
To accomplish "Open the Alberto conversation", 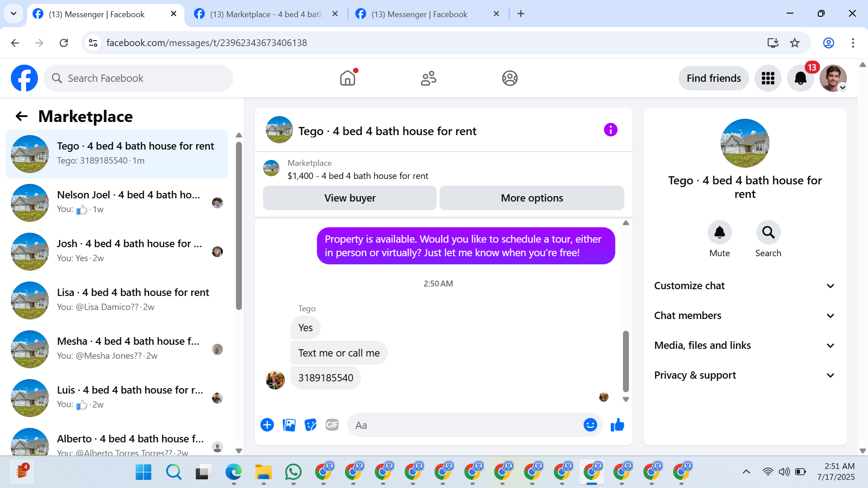I will click(117, 440).
